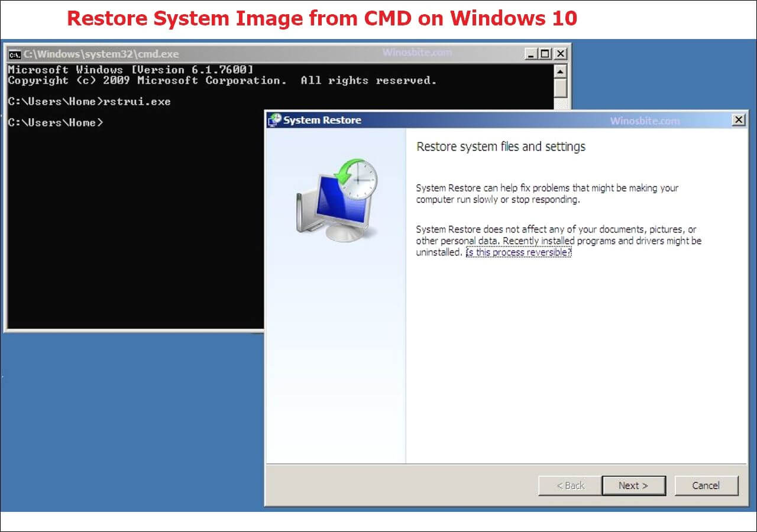Minimize the cmd.exe window
Viewport: 757px width, 532px height.
(x=532, y=54)
